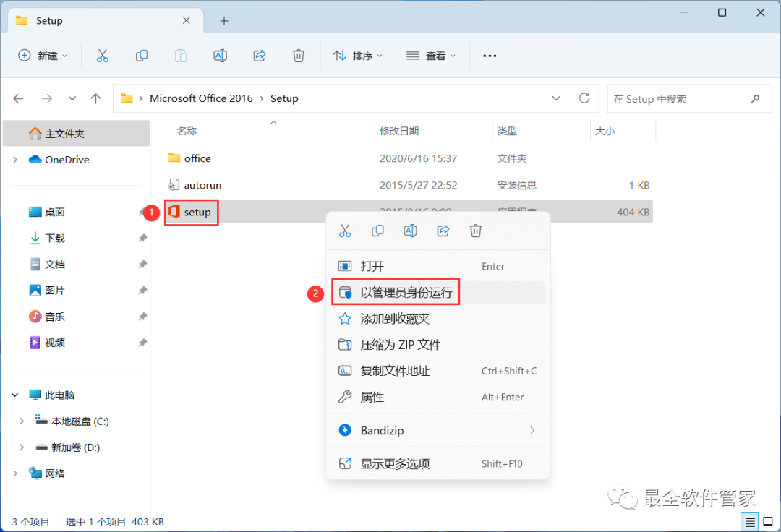Screen dimensions: 781x532
Task: Click the Cut icon in the context menu
Action: point(345,231)
